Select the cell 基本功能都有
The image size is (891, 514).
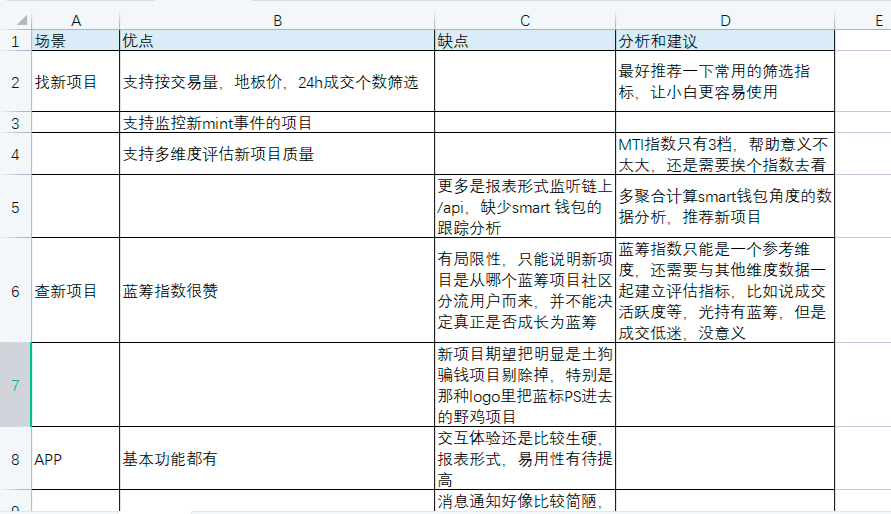point(276,459)
